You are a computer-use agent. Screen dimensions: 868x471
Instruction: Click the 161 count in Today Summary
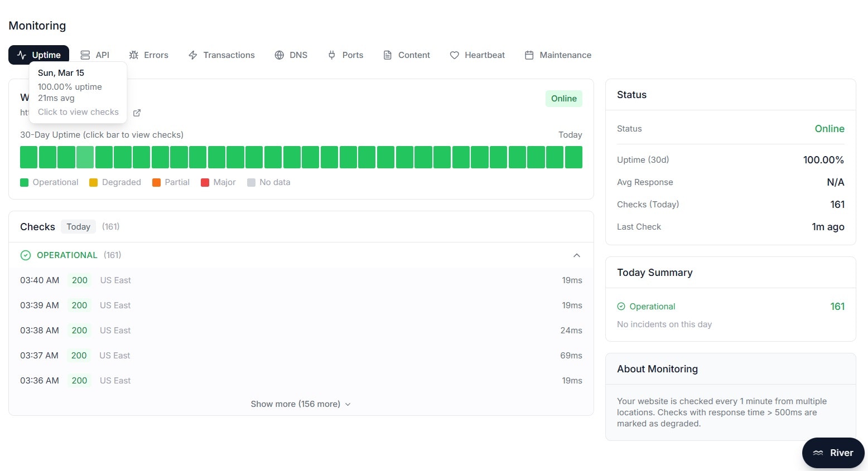(837, 307)
